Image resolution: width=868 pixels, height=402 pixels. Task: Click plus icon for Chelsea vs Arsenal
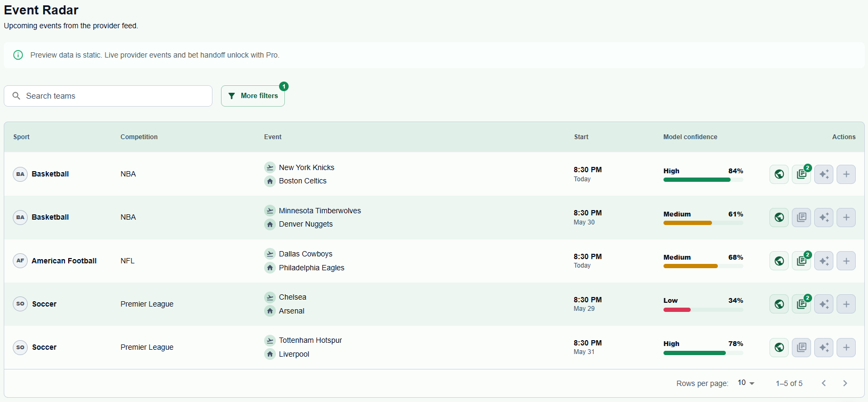pos(846,304)
